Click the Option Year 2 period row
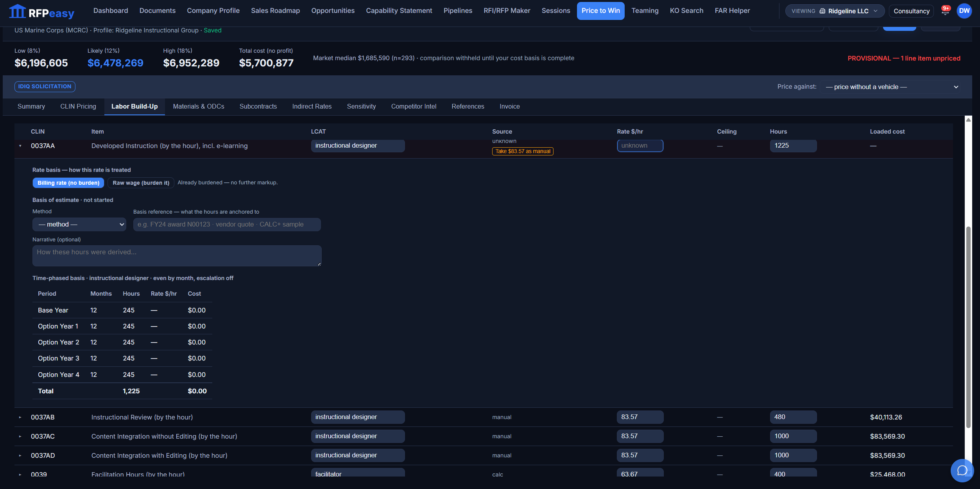980x489 pixels. [x=122, y=342]
